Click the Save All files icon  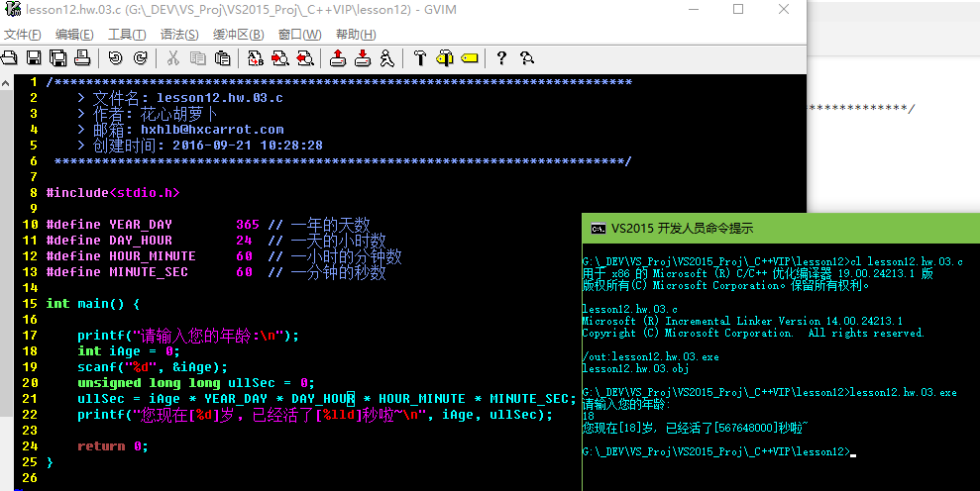(x=58, y=57)
